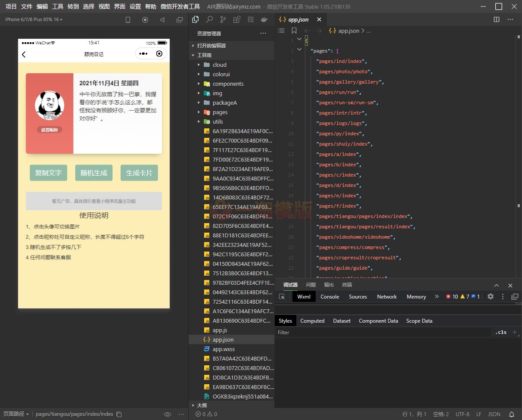522x420 pixels.
Task: Open the source control icon
Action: click(223, 19)
